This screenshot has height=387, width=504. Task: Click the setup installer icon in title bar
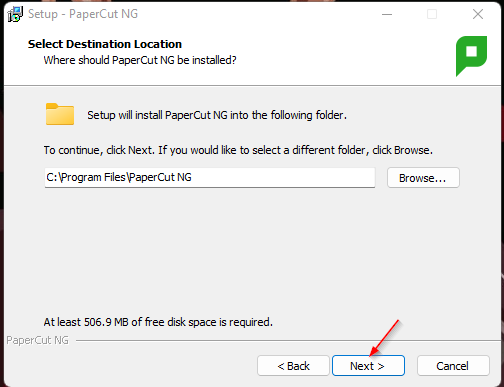(15, 14)
